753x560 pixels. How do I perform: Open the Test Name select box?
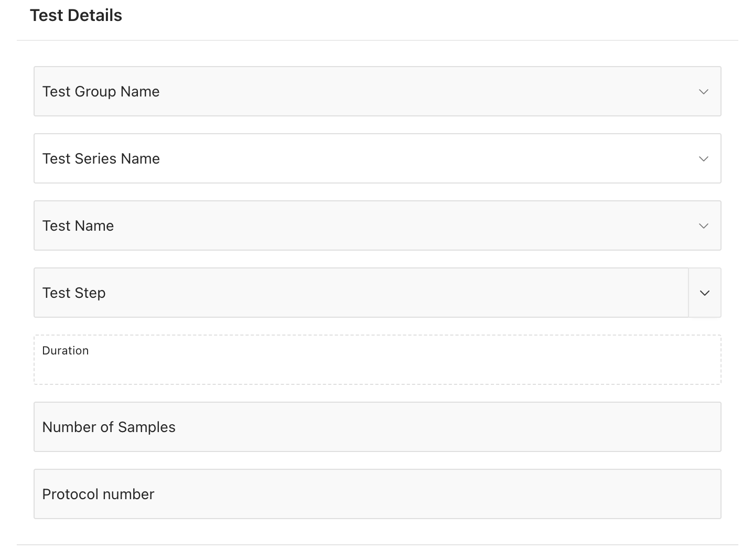point(367,226)
